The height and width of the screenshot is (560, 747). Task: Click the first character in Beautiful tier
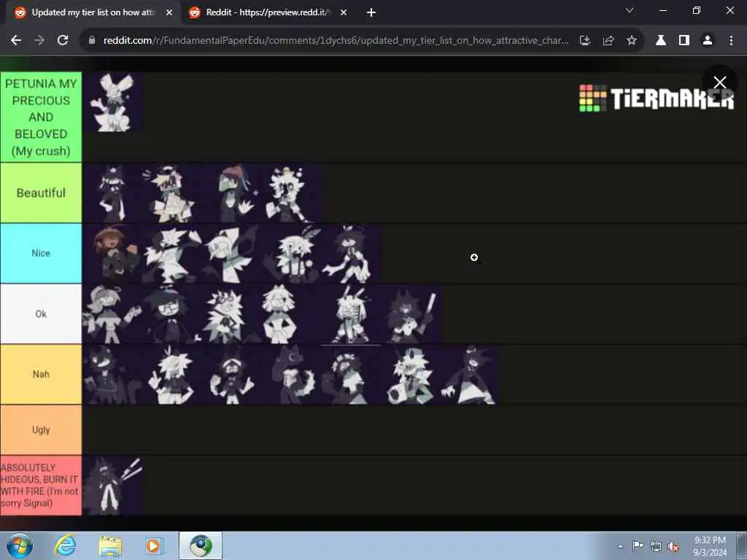point(112,193)
